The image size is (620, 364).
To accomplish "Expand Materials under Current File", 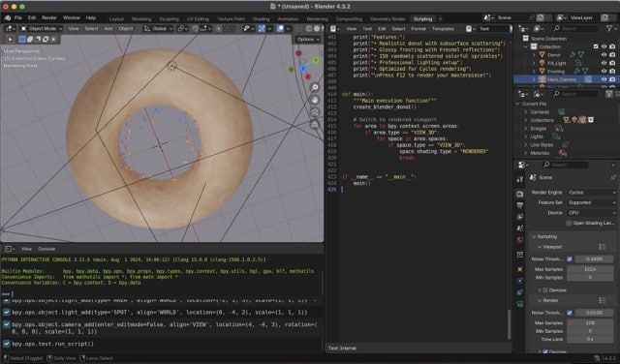I will click(526, 153).
